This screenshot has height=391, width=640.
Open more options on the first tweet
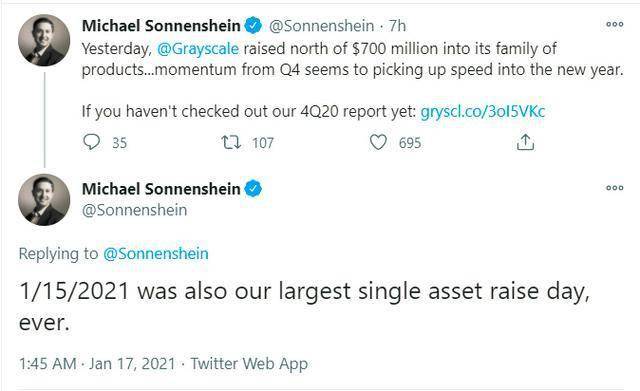point(614,24)
